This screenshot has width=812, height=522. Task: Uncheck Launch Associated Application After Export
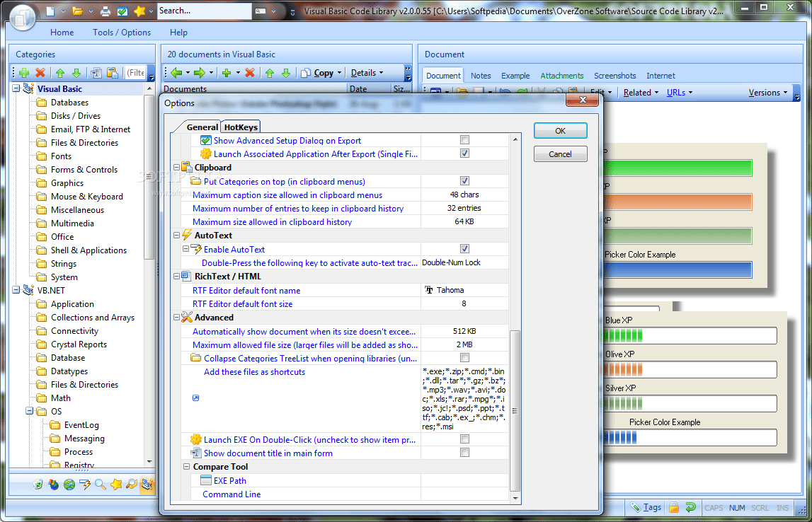(464, 153)
